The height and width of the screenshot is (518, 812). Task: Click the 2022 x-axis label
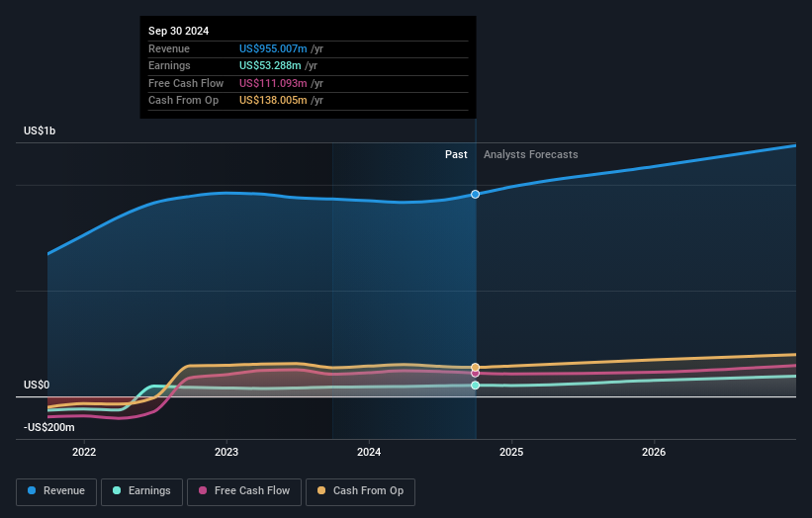(84, 452)
